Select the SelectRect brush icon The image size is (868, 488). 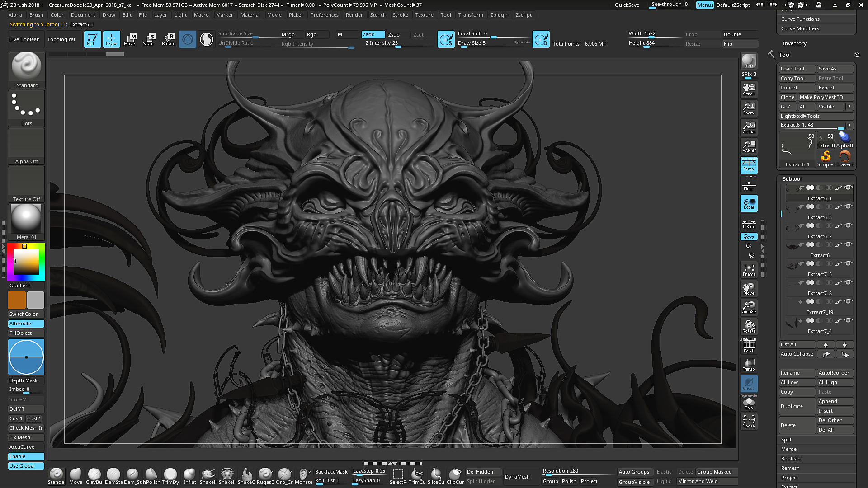tap(398, 476)
